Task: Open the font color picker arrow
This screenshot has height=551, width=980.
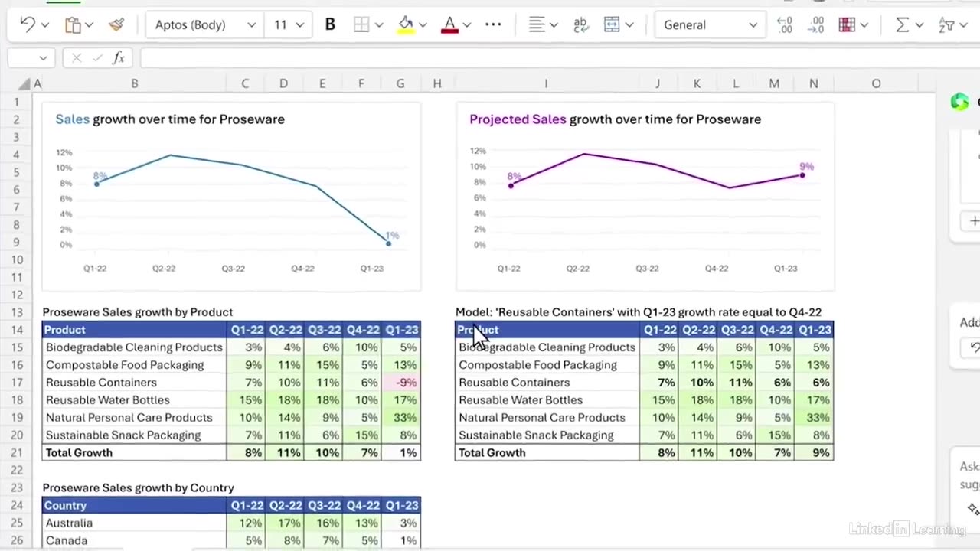Action: click(x=467, y=25)
